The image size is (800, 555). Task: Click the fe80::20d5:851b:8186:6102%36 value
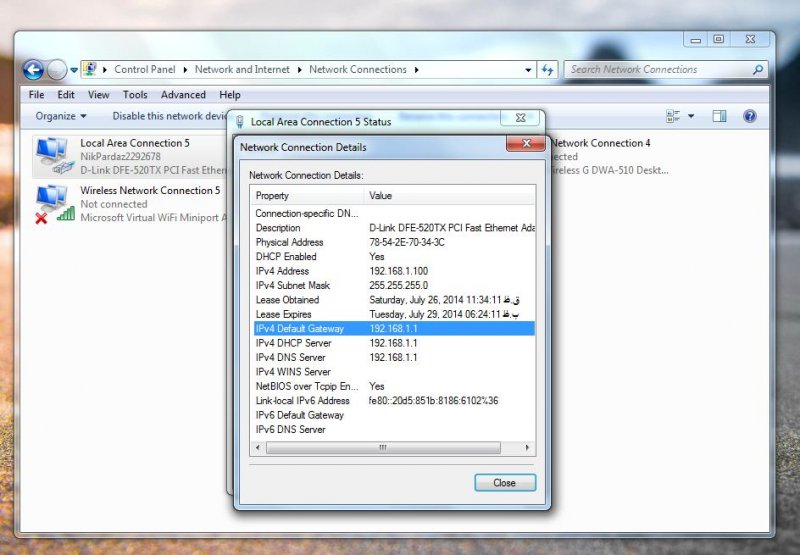tap(433, 400)
